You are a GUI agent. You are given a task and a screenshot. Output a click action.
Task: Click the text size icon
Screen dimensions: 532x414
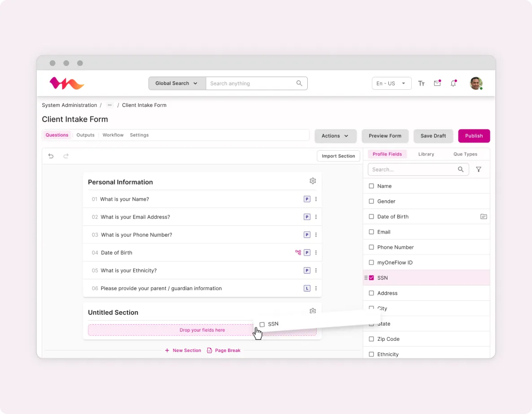tap(421, 84)
